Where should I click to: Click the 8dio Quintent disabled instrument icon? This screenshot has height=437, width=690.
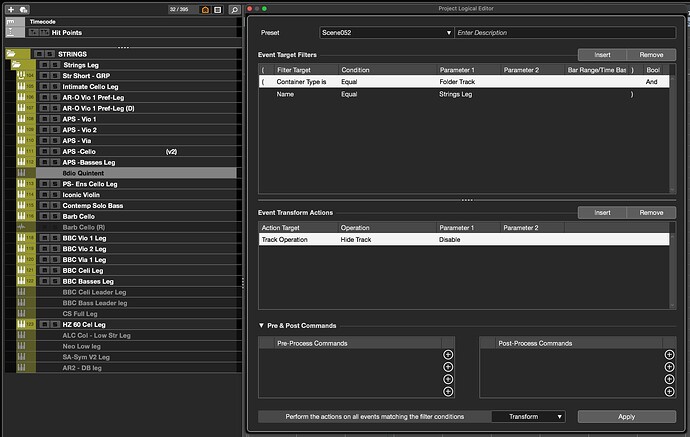click(x=21, y=173)
